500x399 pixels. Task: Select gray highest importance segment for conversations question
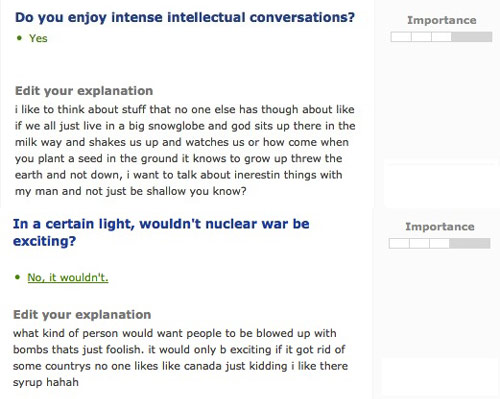click(472, 37)
